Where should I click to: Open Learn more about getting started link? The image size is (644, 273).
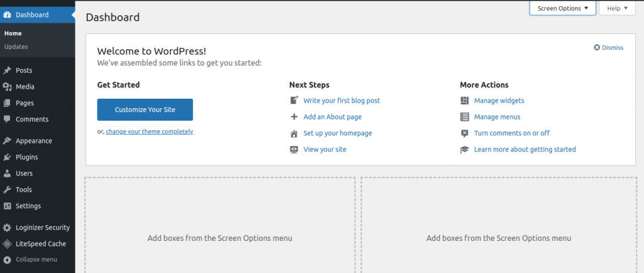(525, 150)
